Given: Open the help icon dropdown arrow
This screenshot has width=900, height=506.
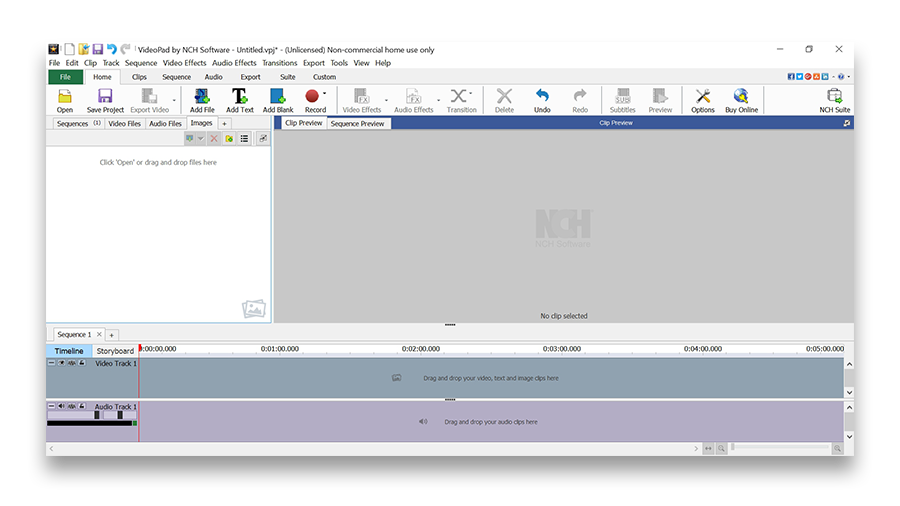Looking at the screenshot, I should [848, 76].
